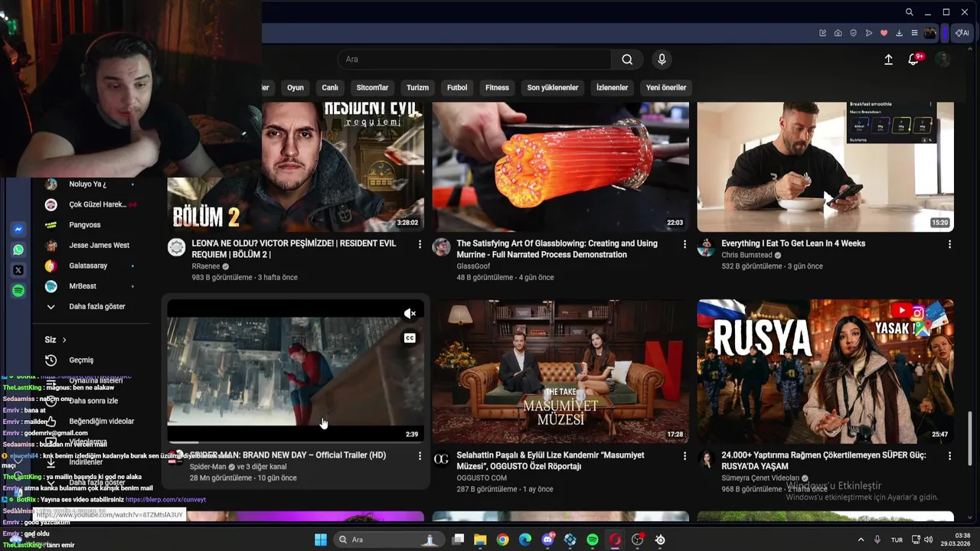Select the 'Canlı' filter chip
This screenshot has width=980, height=551.
point(330,87)
